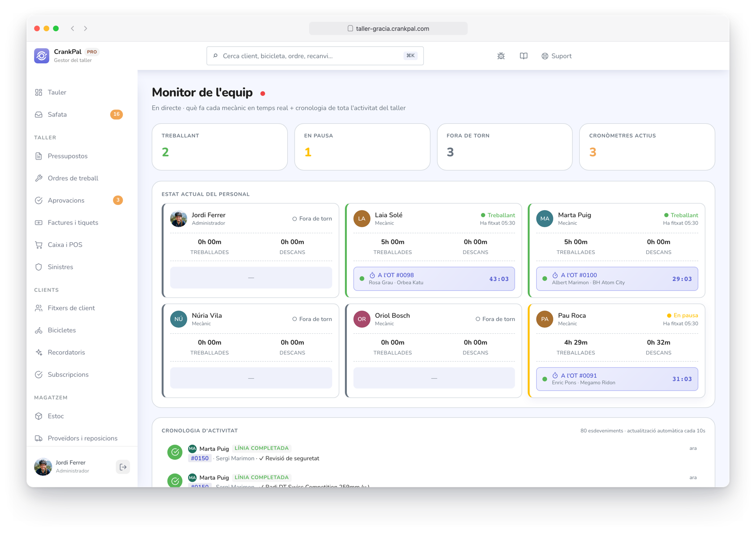Go forward with browser forward arrow
This screenshot has height=534, width=756.
coord(86,28)
